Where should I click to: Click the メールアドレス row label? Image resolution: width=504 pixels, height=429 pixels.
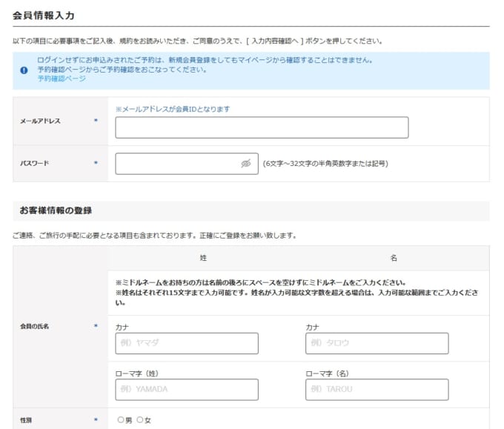[x=40, y=122]
